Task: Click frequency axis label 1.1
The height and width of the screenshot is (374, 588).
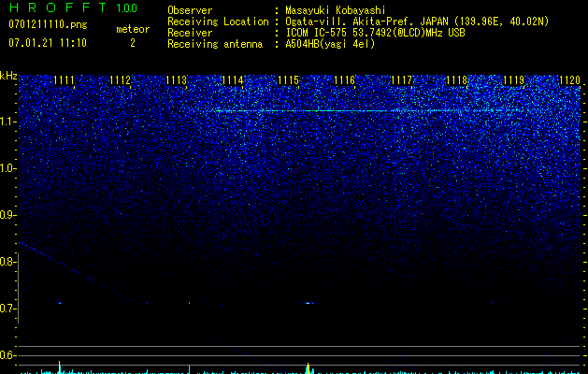Action: (x=7, y=122)
